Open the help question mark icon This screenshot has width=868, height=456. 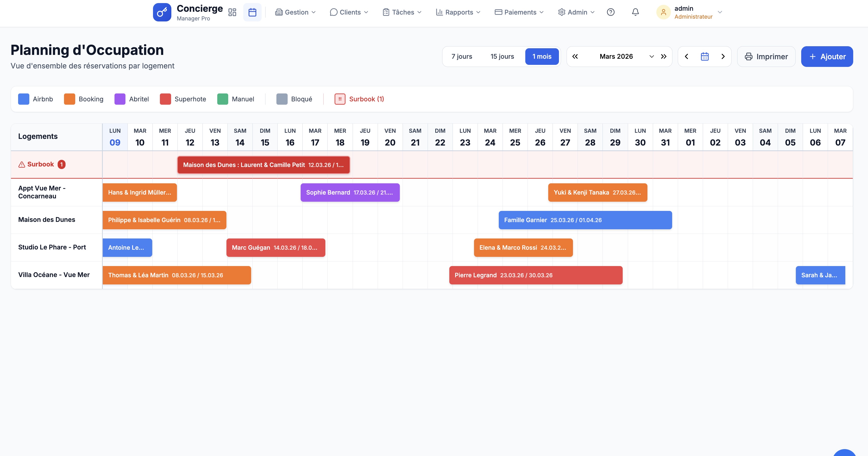point(610,13)
